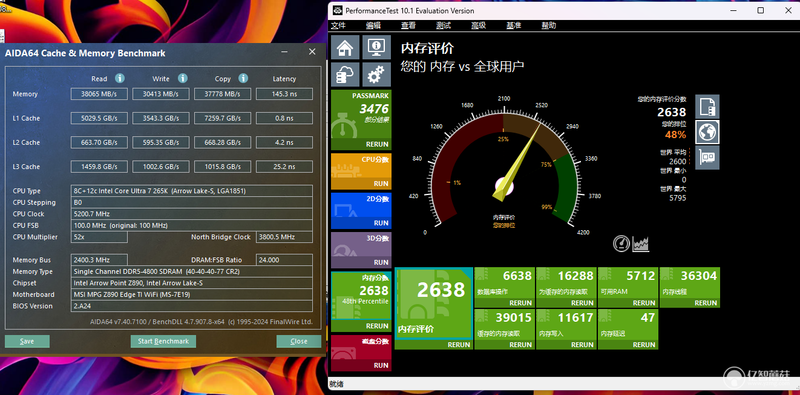This screenshot has width=800, height=395.
Task: Open the 基准 menu
Action: tap(514, 26)
